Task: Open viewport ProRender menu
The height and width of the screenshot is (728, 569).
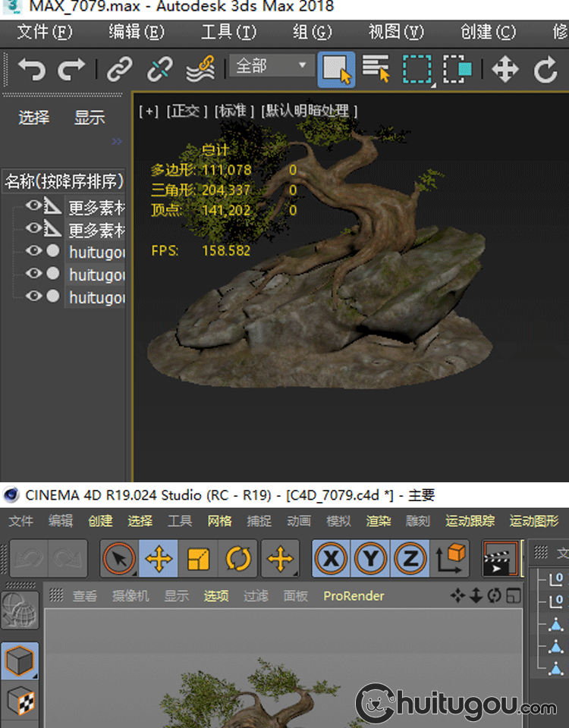Action: (x=354, y=596)
